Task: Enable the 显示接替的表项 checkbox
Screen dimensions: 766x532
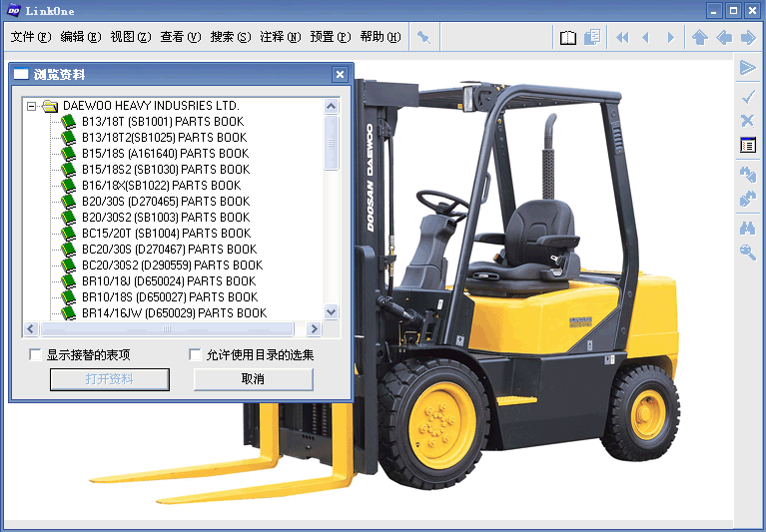Action: [x=36, y=354]
